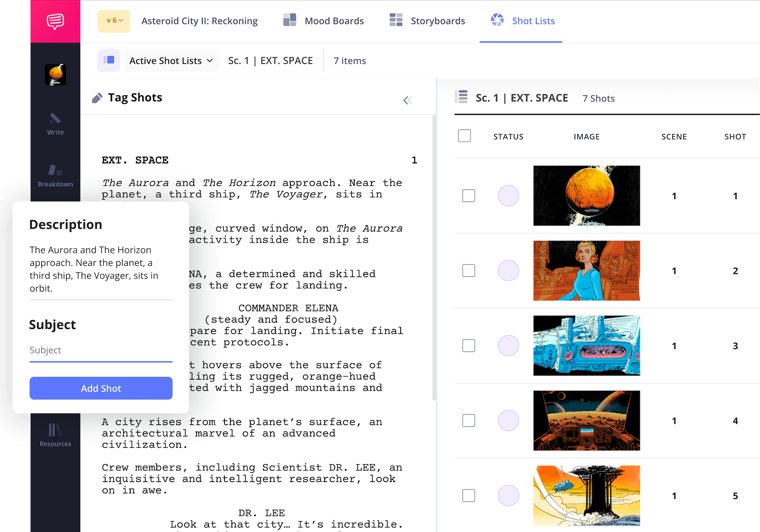The image size is (760, 532).
Task: Expand the Active Shot Lists dropdown
Action: click(171, 60)
